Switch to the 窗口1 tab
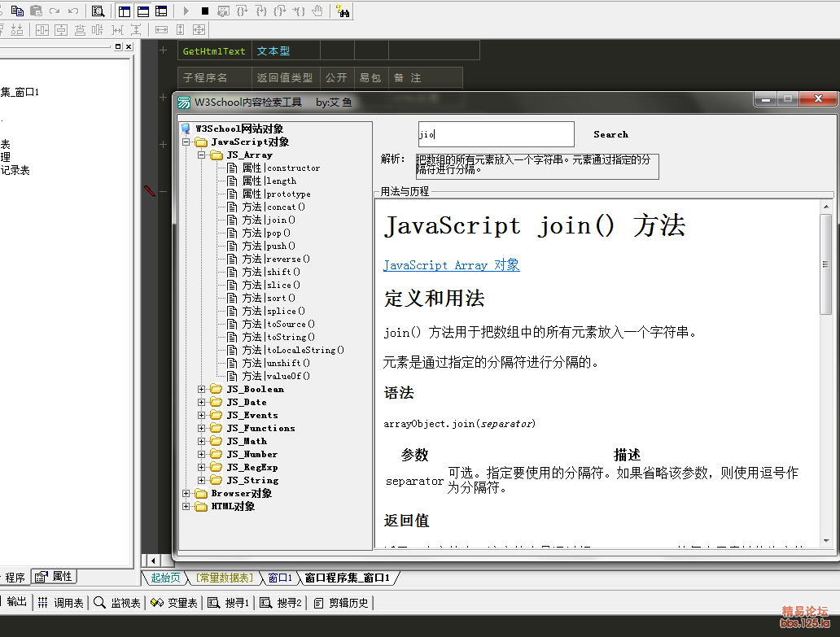This screenshot has width=840, height=637. [x=280, y=578]
